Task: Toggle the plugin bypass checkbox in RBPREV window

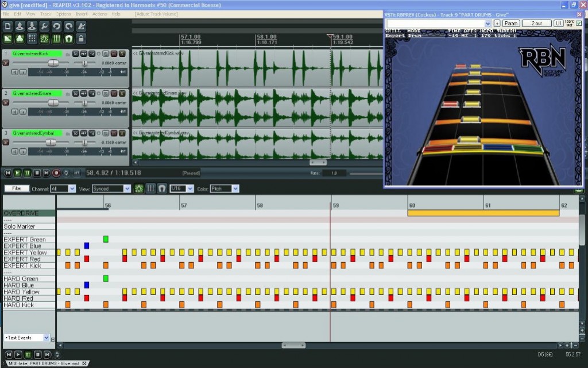Action: (x=579, y=23)
